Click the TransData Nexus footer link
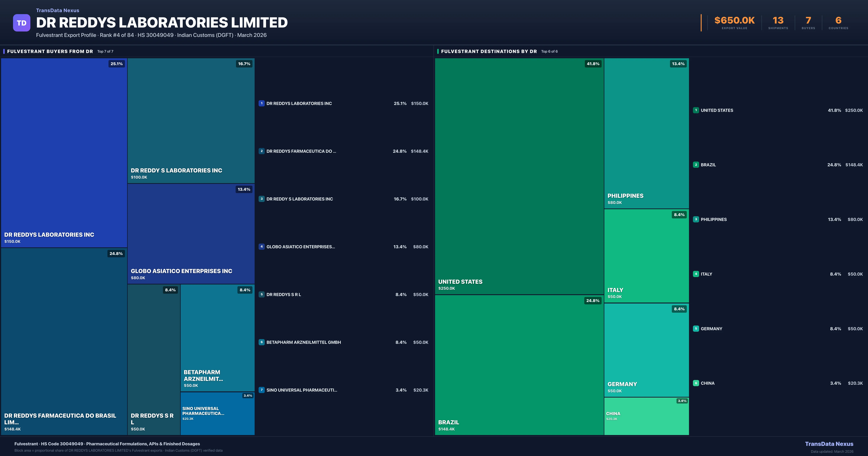 pyautogui.click(x=829, y=444)
